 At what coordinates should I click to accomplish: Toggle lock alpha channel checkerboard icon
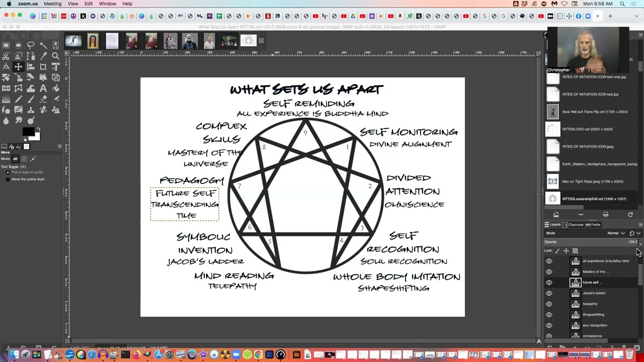coord(575,250)
